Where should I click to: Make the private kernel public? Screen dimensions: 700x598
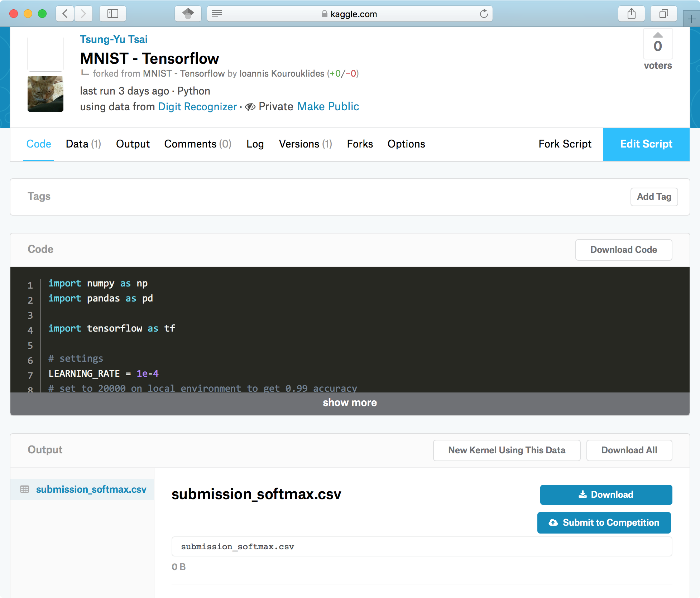pos(328,107)
